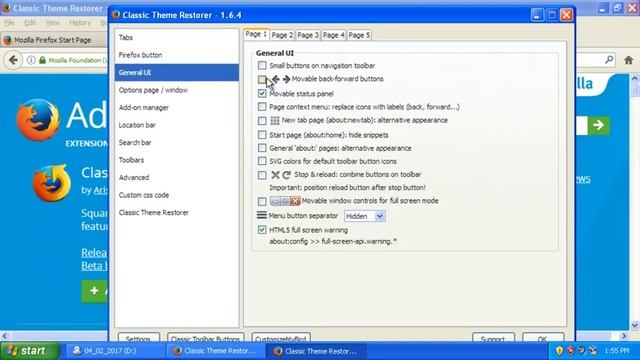Uncheck HTML5 full screen warning
This screenshot has height=360, width=640.
pos(262,230)
